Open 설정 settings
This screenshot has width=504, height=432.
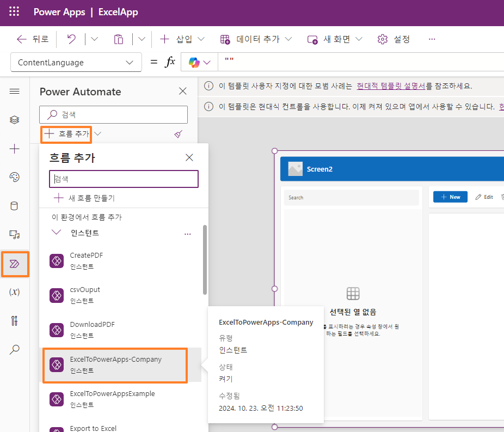tap(394, 39)
